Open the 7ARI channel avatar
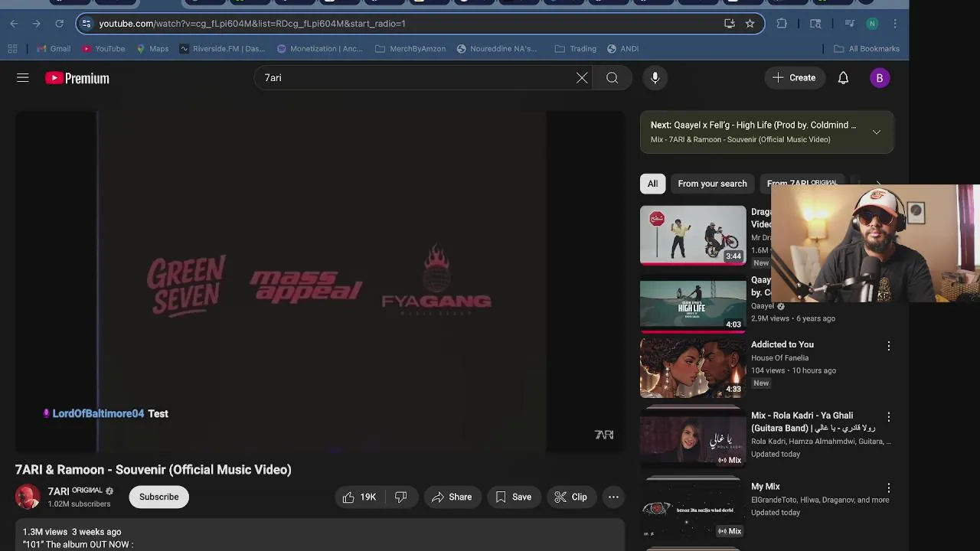Viewport: 980px width, 551px height. (28, 497)
